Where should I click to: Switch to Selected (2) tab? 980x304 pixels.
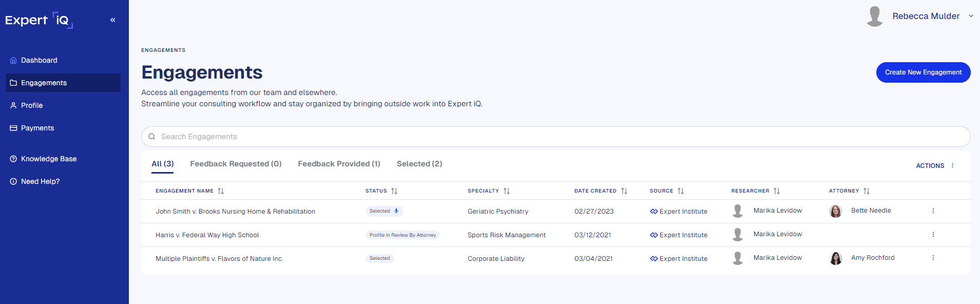pyautogui.click(x=419, y=164)
